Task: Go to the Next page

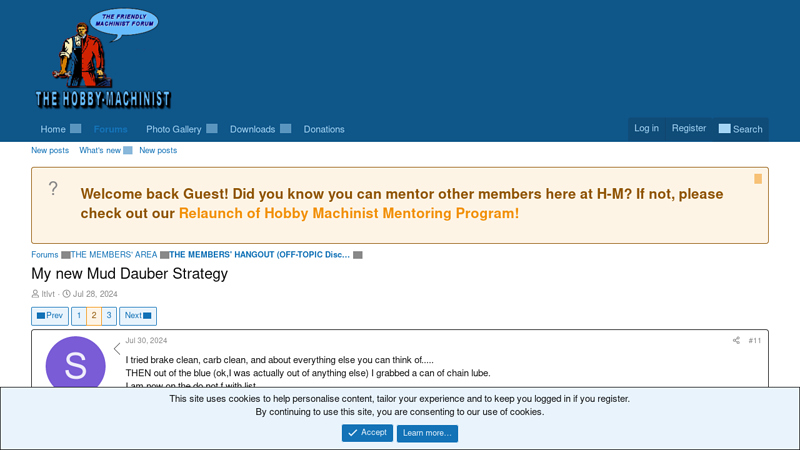Action: click(138, 316)
